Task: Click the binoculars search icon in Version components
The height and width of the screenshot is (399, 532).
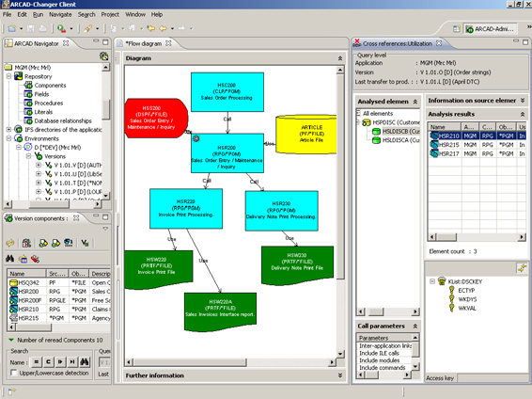Action: coord(9,259)
